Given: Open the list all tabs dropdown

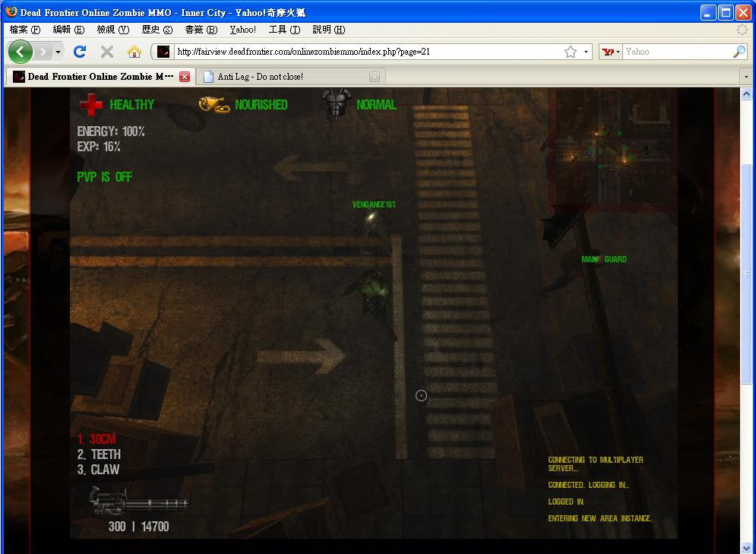Looking at the screenshot, I should coord(746,77).
